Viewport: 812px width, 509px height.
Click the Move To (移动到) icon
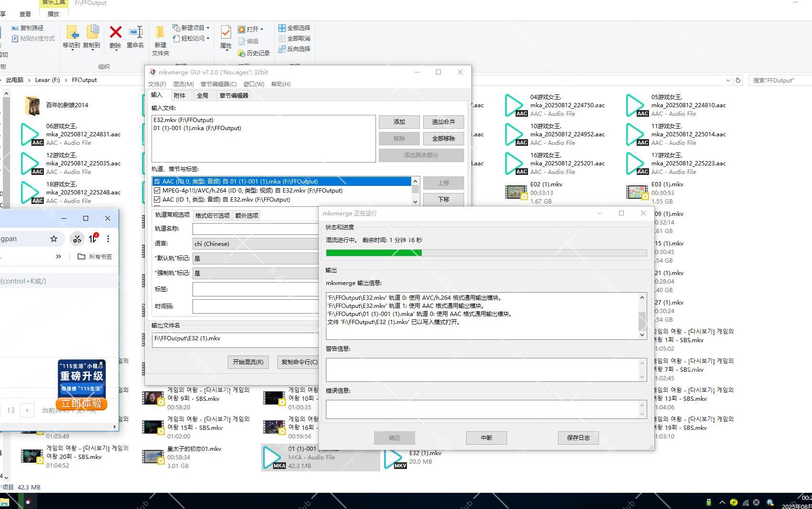point(71,33)
